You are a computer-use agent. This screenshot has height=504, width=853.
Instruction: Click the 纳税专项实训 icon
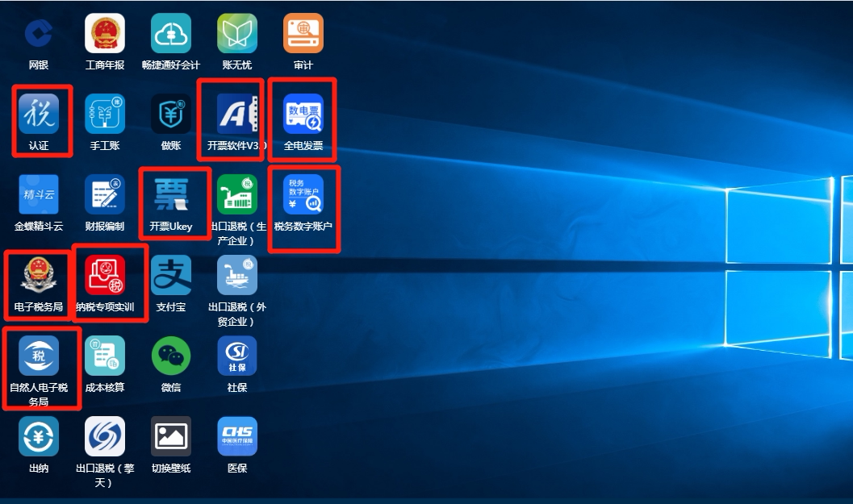105,275
